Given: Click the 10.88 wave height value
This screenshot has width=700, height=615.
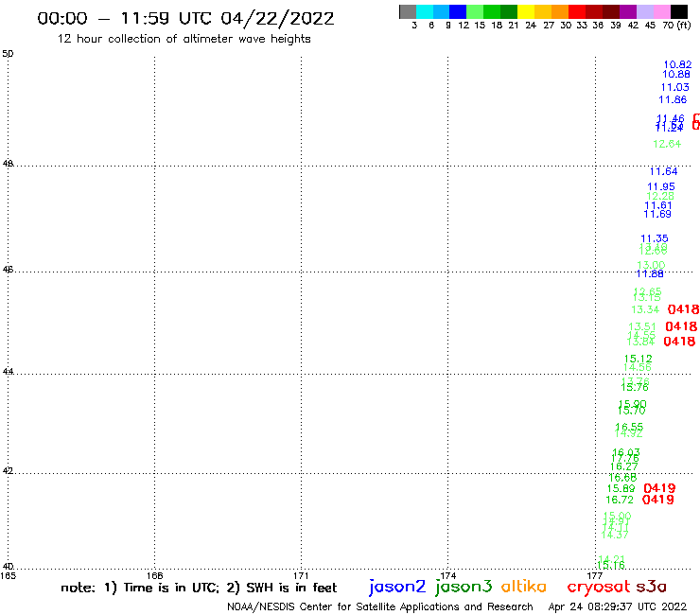Looking at the screenshot, I should tap(676, 74).
